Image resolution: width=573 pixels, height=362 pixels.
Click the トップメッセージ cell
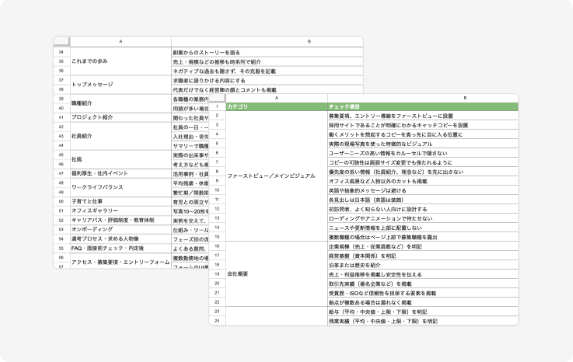pyautogui.click(x=121, y=85)
